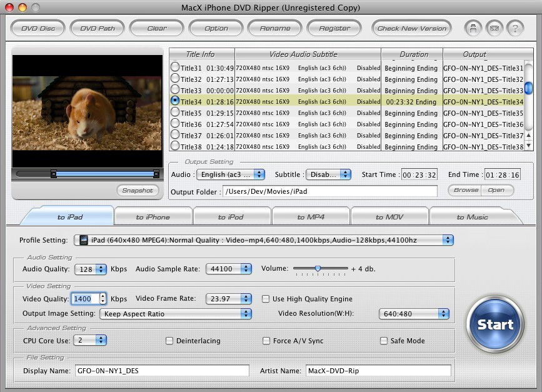The width and height of the screenshot is (542, 392).
Task: Click the Video Audio Subtitle column header
Action: click(308, 54)
